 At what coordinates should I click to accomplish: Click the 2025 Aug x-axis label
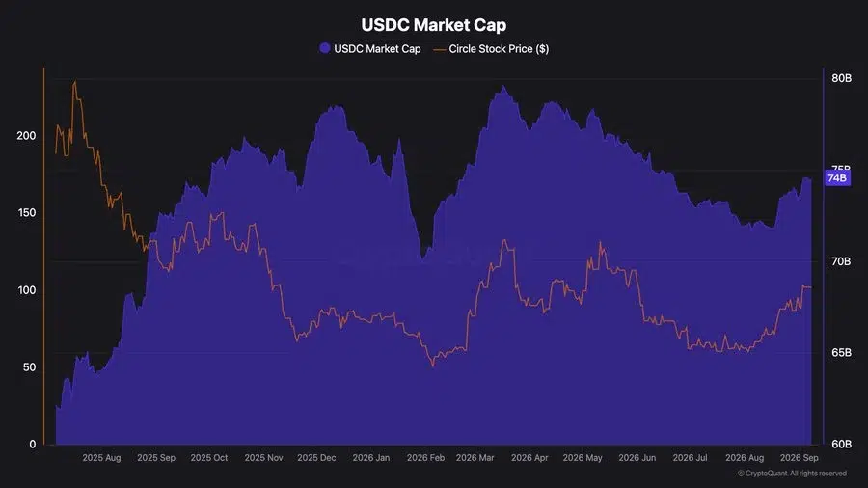click(x=101, y=457)
